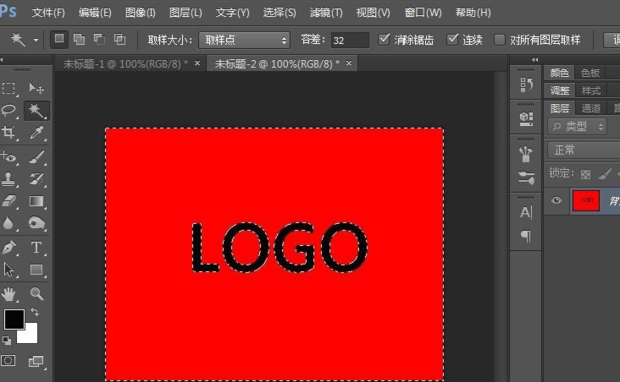This screenshot has height=382, width=620.
Task: Collapse the right panel dock arrows
Action: pyautogui.click(x=535, y=60)
